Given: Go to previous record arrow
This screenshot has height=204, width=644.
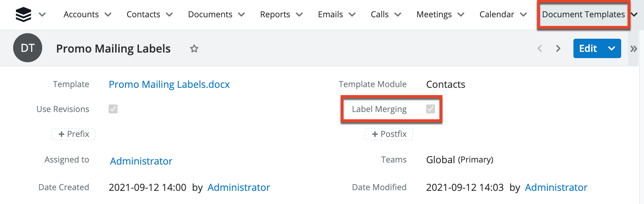Looking at the screenshot, I should click(540, 48).
